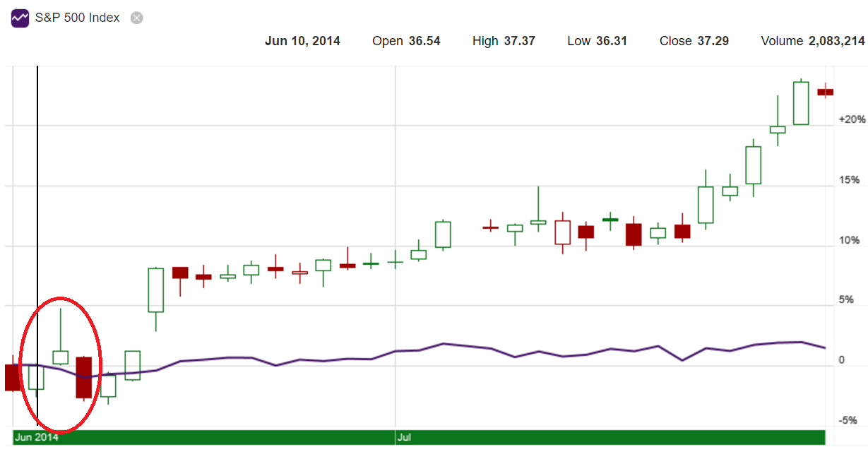
Task: Click the vertical black crosshair line at Jun 10
Action: tap(37, 247)
